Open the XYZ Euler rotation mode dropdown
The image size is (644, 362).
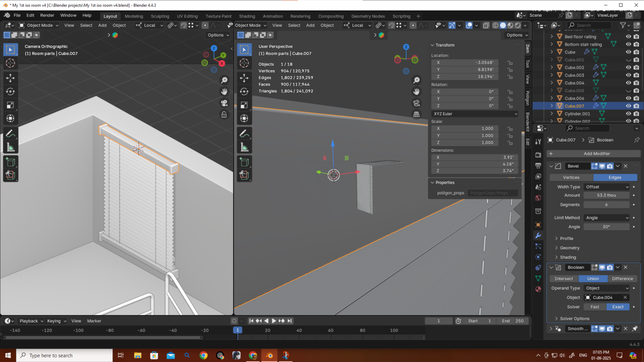point(474,114)
